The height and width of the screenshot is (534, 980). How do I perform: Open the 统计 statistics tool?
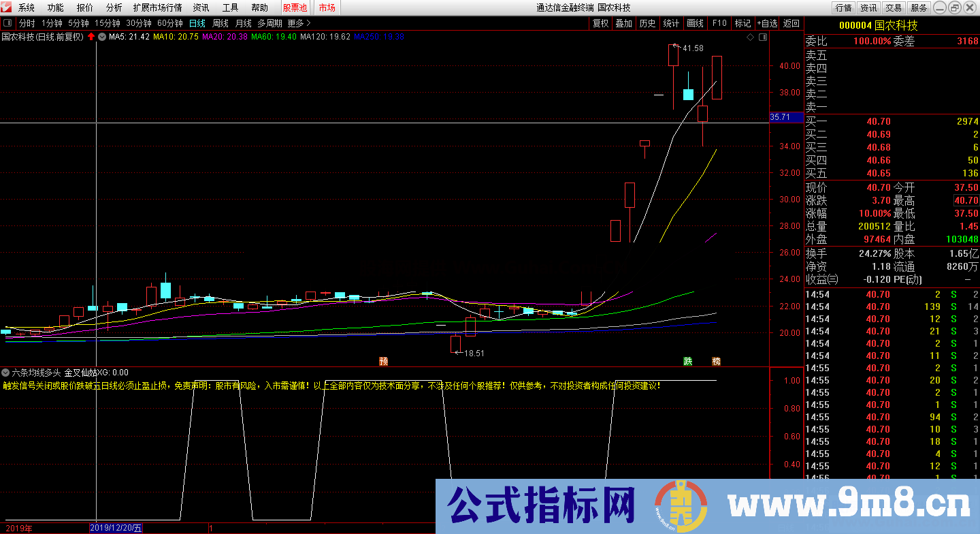(671, 22)
